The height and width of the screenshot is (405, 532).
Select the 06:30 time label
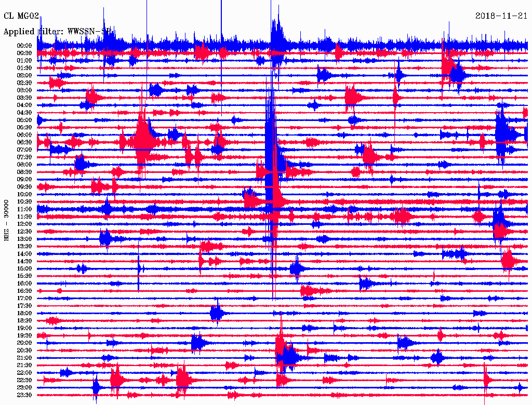24,142
